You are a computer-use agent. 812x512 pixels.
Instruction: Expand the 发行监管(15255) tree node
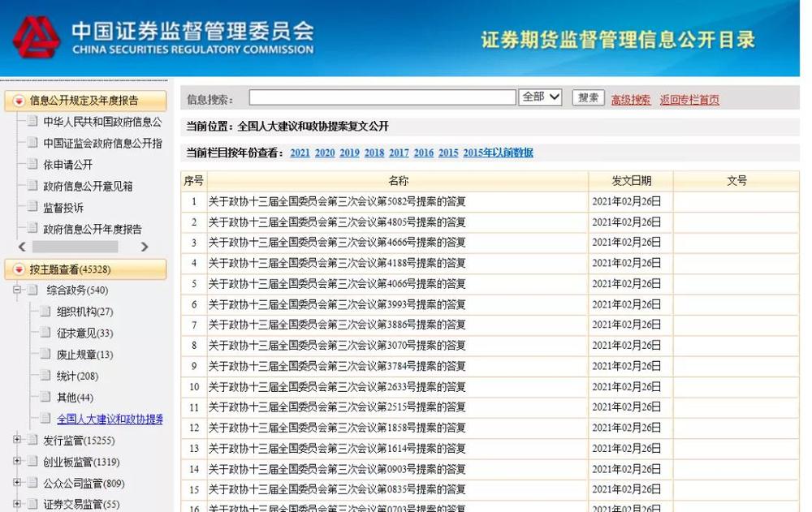(16, 440)
